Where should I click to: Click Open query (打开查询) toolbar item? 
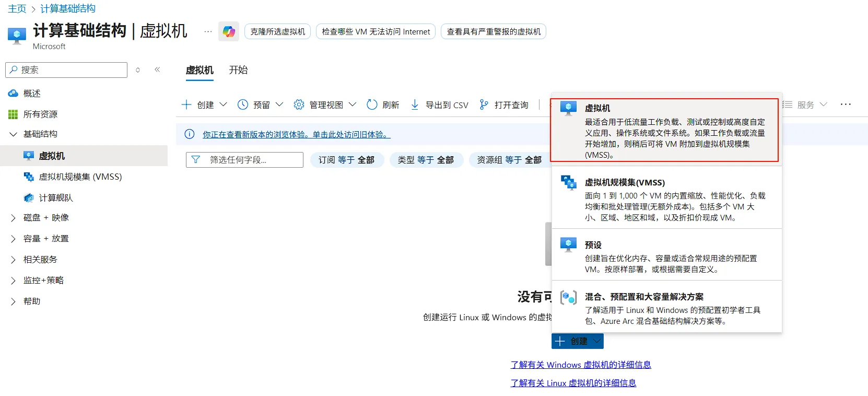(x=504, y=105)
